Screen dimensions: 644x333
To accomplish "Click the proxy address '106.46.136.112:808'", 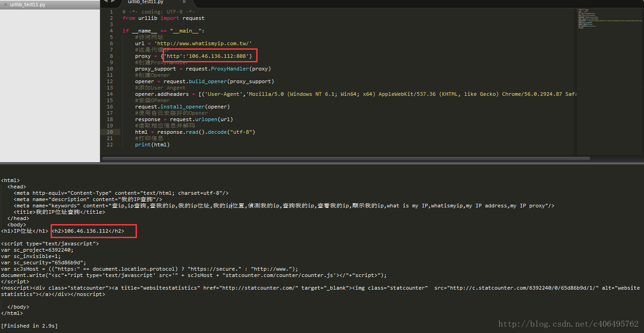I will (x=217, y=56).
